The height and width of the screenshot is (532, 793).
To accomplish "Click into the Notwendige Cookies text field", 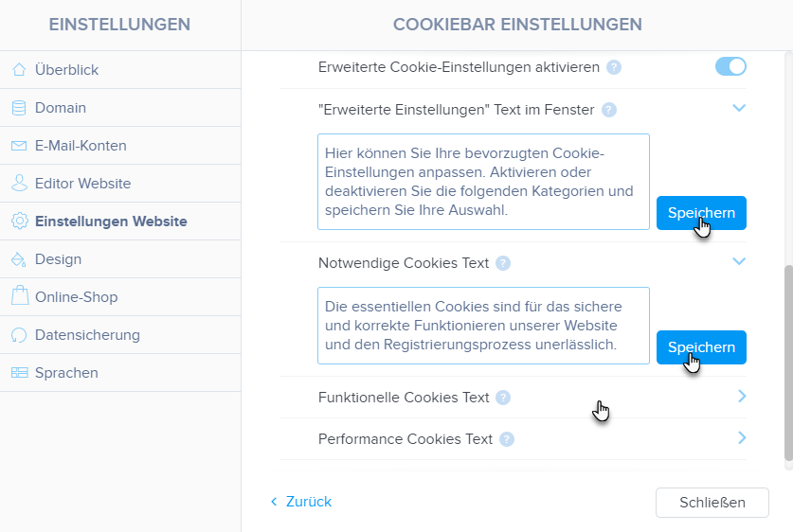I will pyautogui.click(x=483, y=326).
